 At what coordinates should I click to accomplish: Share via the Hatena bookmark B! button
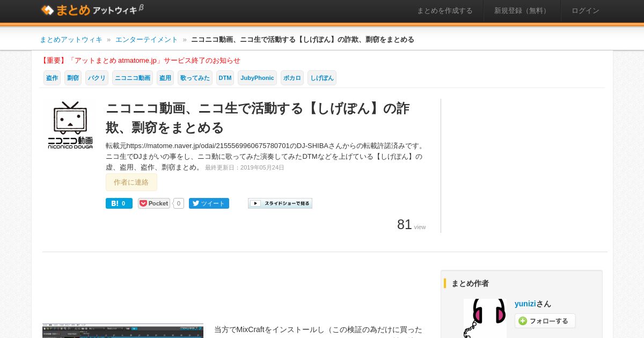[119, 203]
